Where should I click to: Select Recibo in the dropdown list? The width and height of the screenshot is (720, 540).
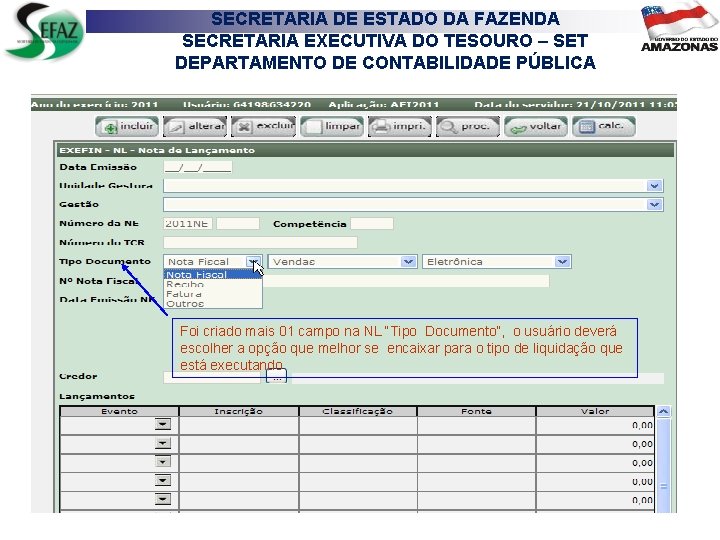click(x=213, y=284)
